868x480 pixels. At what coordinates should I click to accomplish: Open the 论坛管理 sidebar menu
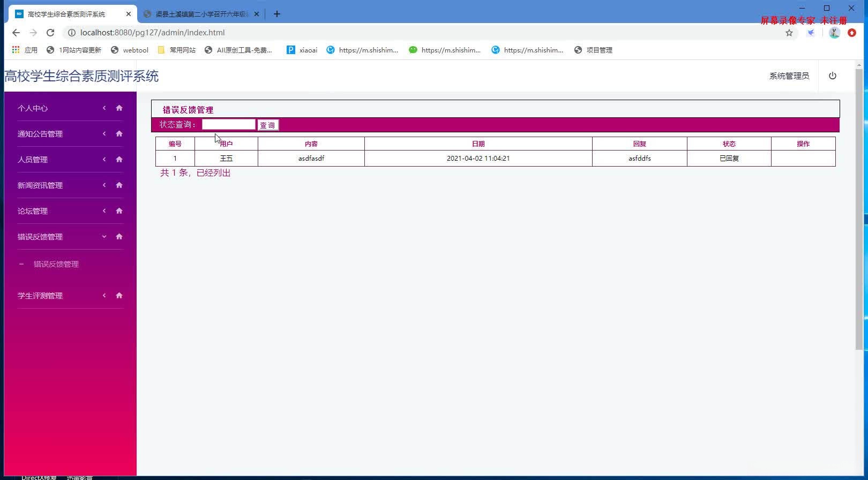[x=33, y=211]
